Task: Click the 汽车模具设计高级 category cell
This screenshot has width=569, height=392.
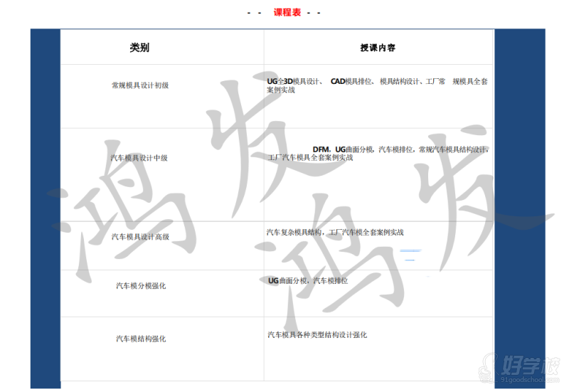Action: [140, 236]
